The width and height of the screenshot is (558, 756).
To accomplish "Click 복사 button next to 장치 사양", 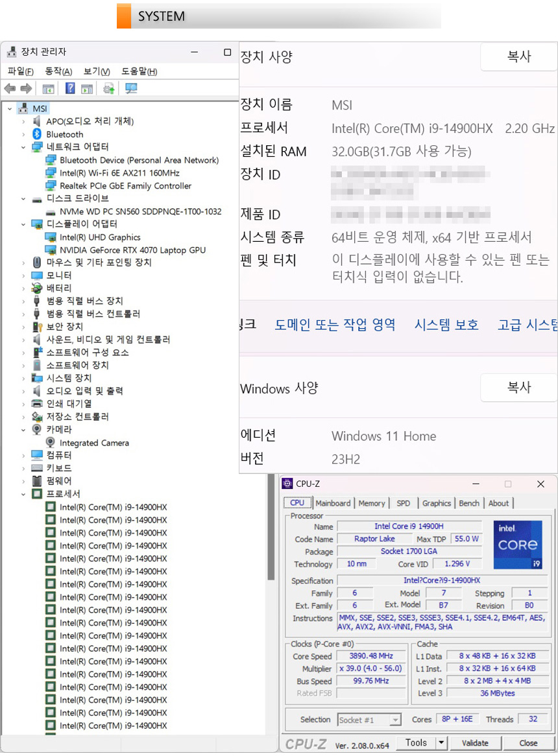I will click(x=518, y=57).
